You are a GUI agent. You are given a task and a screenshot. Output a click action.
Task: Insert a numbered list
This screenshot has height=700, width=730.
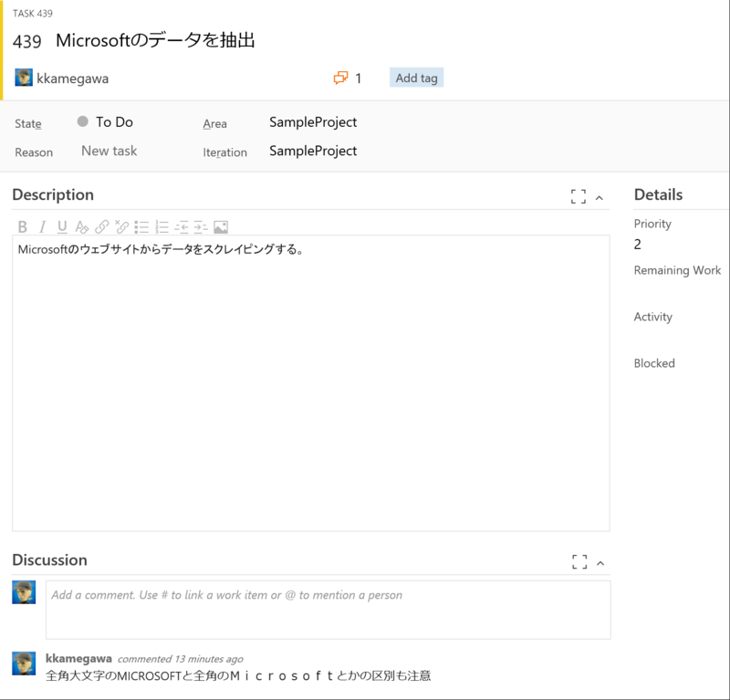[162, 227]
